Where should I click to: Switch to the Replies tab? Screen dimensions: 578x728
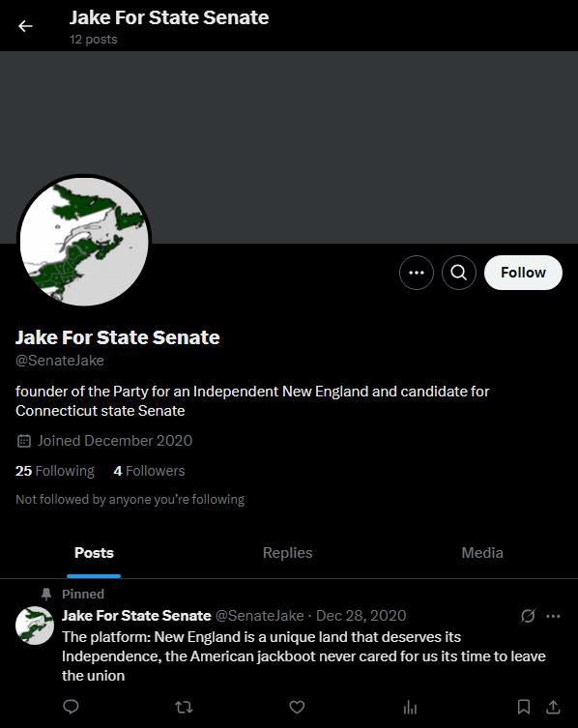pos(287,552)
